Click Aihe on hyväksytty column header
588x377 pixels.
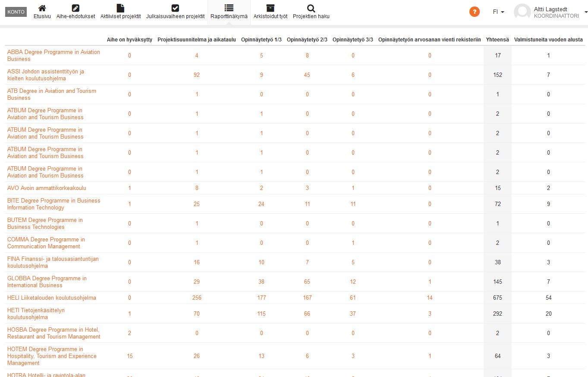(x=129, y=40)
